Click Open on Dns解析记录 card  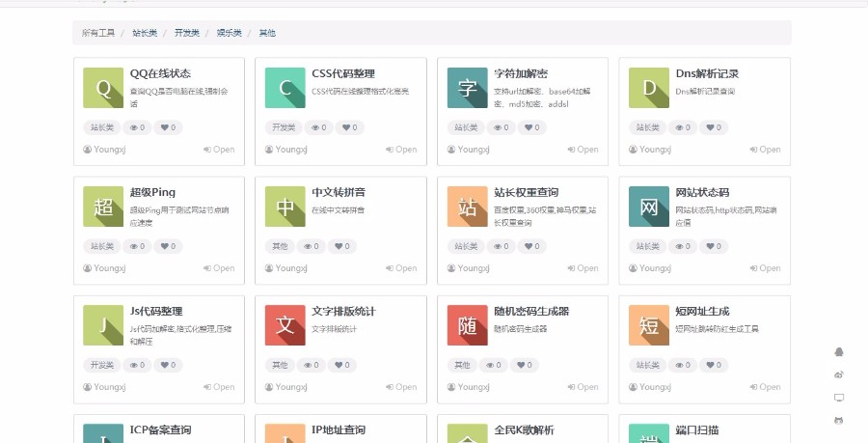(x=765, y=150)
